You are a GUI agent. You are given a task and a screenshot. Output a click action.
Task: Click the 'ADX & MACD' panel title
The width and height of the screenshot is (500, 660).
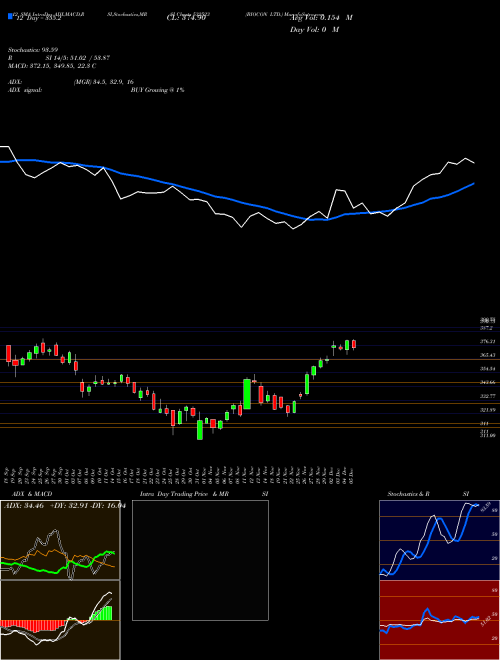pos(32,494)
